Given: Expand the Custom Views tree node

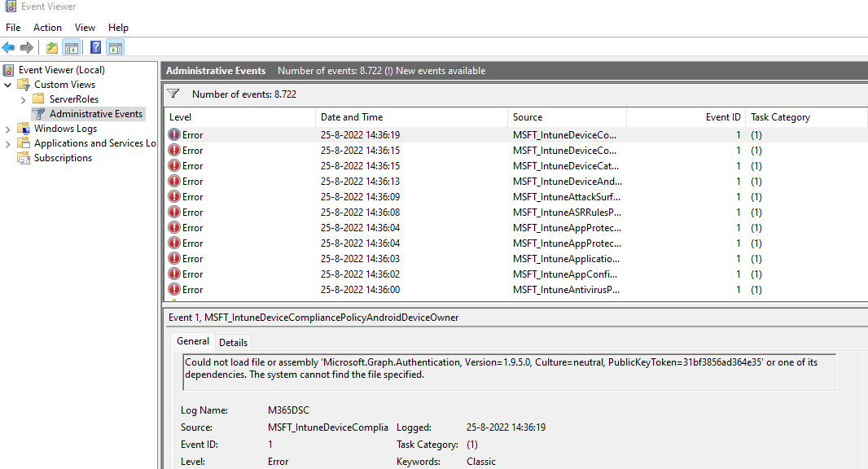Looking at the screenshot, I should 8,84.
